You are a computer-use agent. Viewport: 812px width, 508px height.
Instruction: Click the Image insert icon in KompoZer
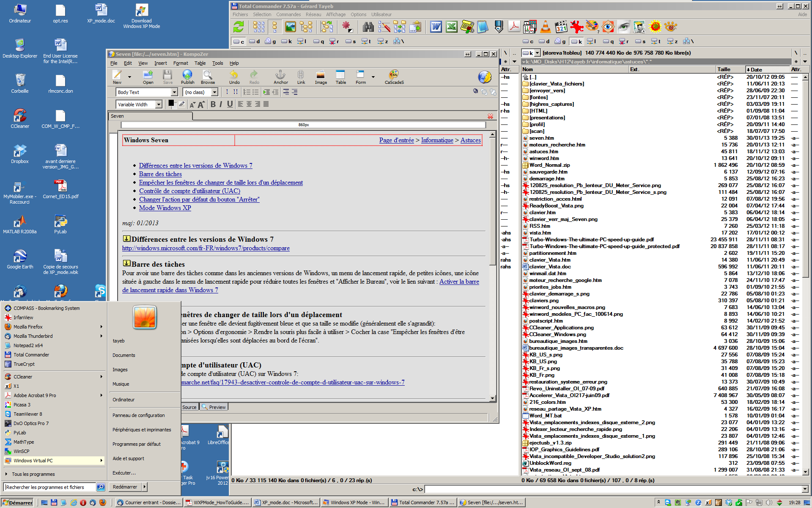click(321, 77)
